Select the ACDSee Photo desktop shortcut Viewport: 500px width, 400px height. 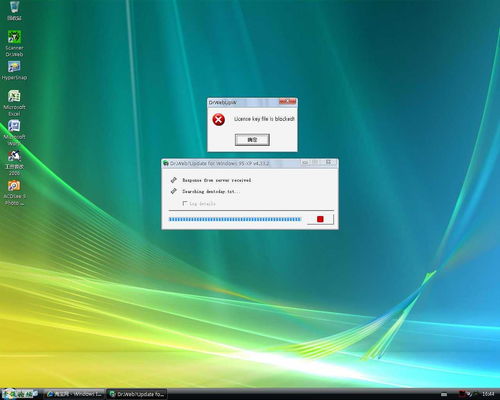coord(14,193)
